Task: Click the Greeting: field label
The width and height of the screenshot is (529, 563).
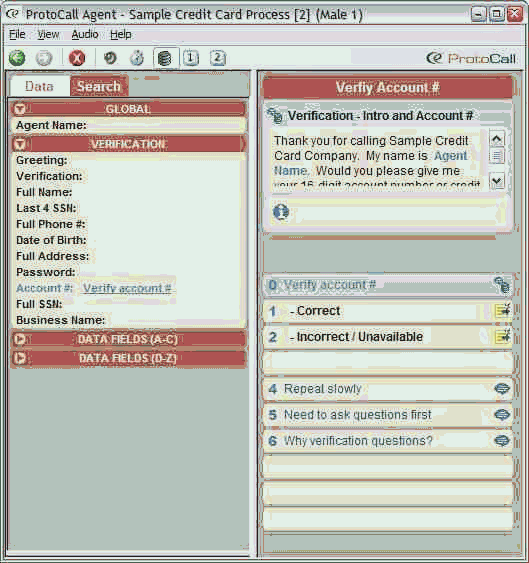Action: (x=42, y=160)
